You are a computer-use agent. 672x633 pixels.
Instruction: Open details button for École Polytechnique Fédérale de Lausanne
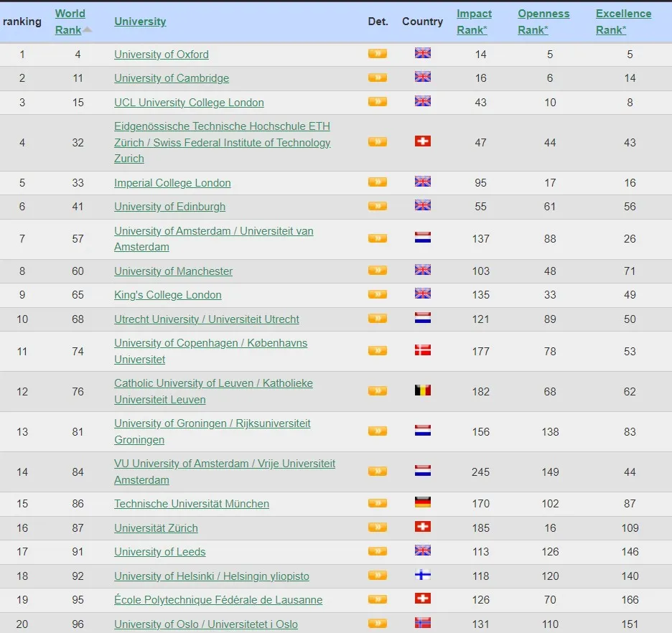pos(378,599)
